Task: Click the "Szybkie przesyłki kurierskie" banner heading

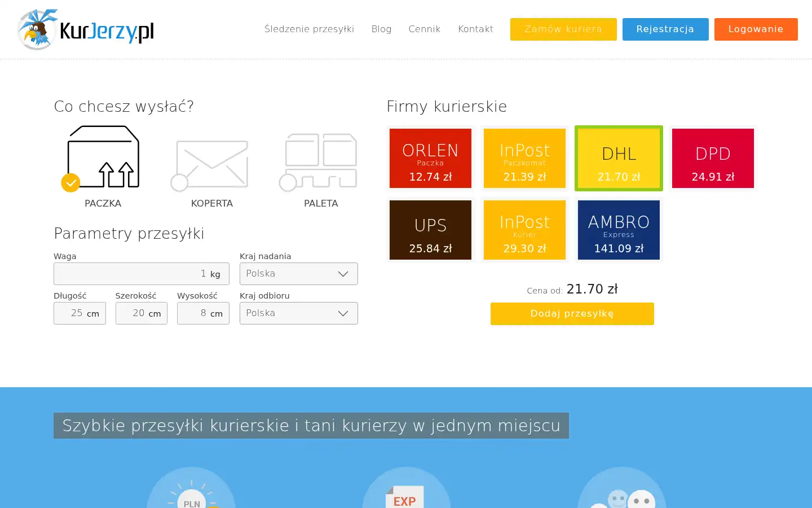Action: coord(311,426)
